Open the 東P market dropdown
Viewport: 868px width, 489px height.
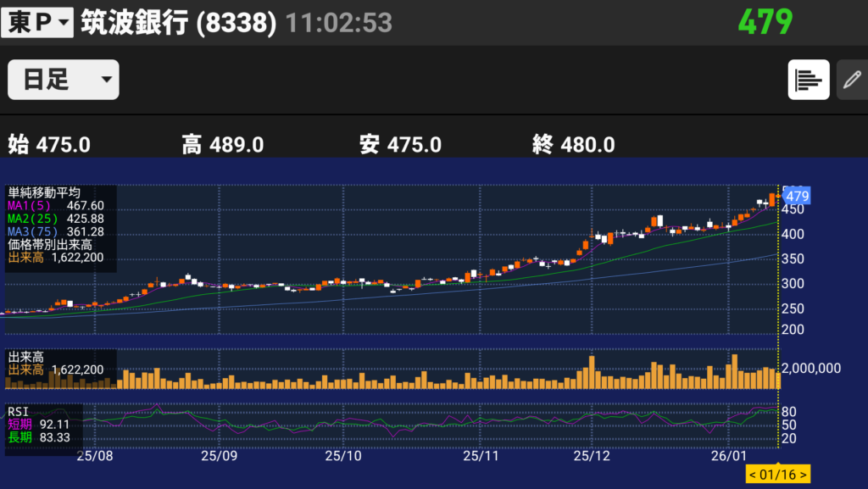(38, 22)
